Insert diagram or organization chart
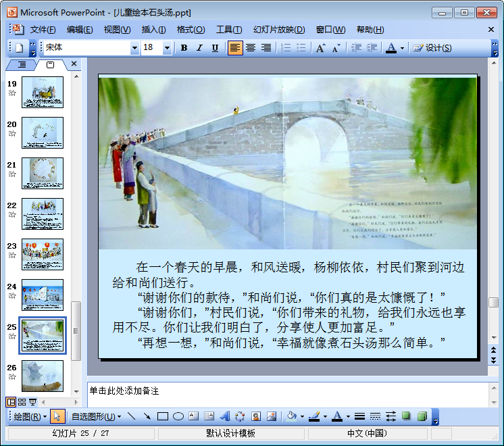 point(240,416)
